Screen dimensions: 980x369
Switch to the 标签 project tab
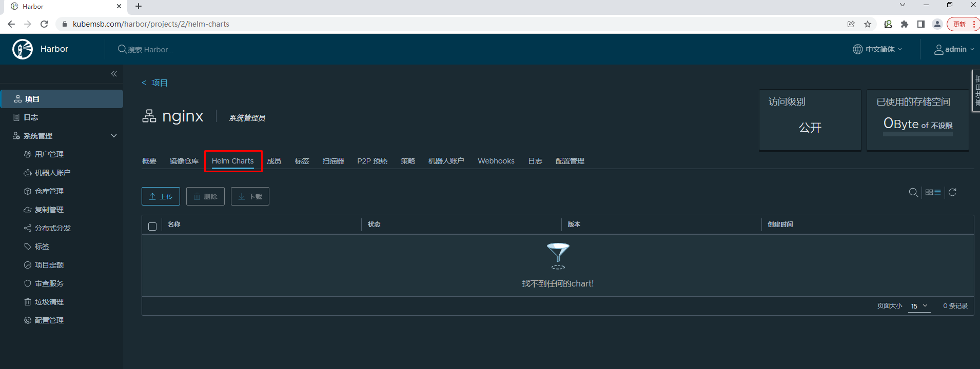(302, 161)
